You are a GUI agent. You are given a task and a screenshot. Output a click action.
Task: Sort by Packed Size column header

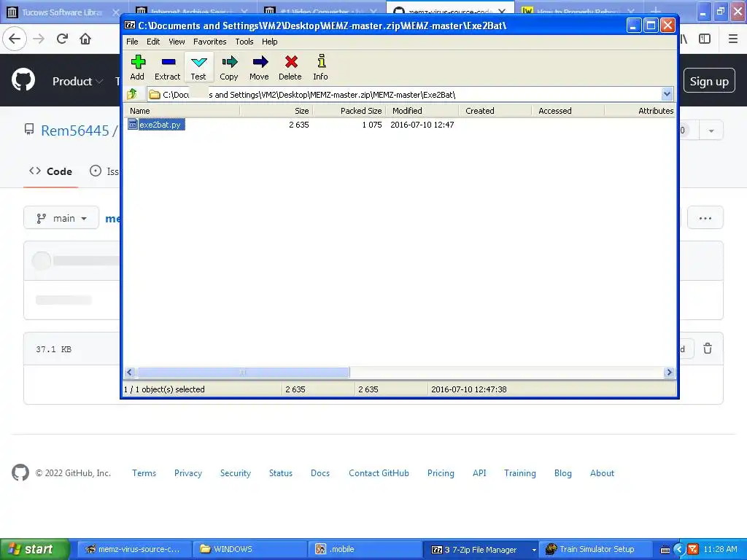click(x=349, y=111)
